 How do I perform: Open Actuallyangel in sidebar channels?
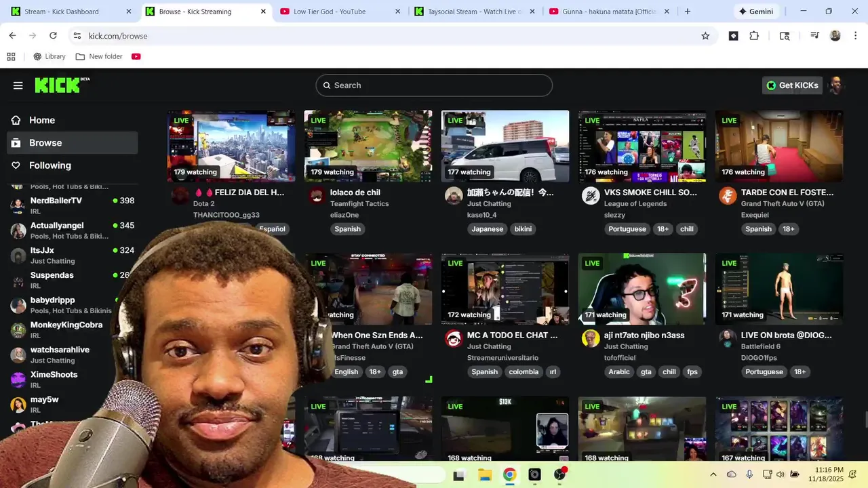click(x=72, y=230)
